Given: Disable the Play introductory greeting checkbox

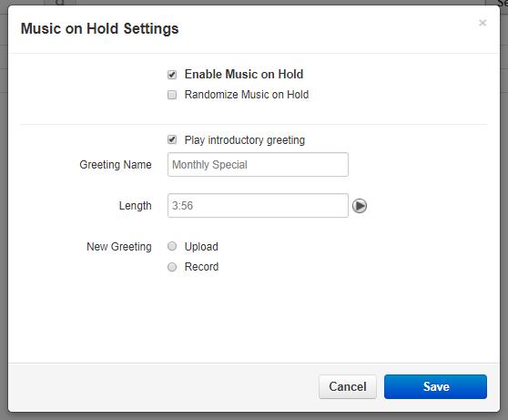Looking at the screenshot, I should tap(172, 139).
